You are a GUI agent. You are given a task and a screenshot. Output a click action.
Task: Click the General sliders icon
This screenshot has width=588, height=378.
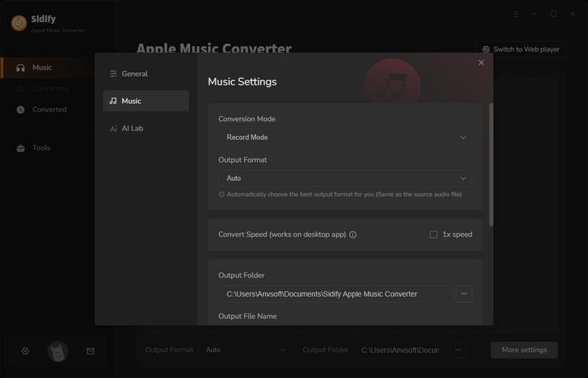[113, 74]
